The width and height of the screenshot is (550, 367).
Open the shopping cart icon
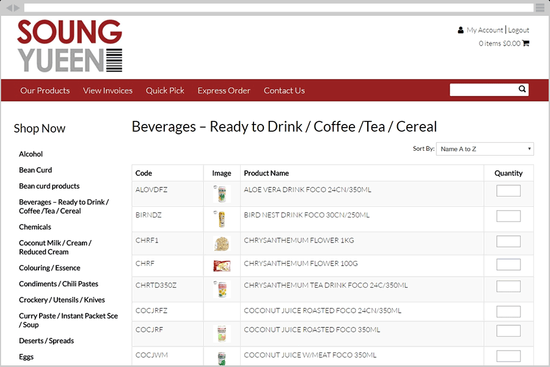click(x=525, y=43)
